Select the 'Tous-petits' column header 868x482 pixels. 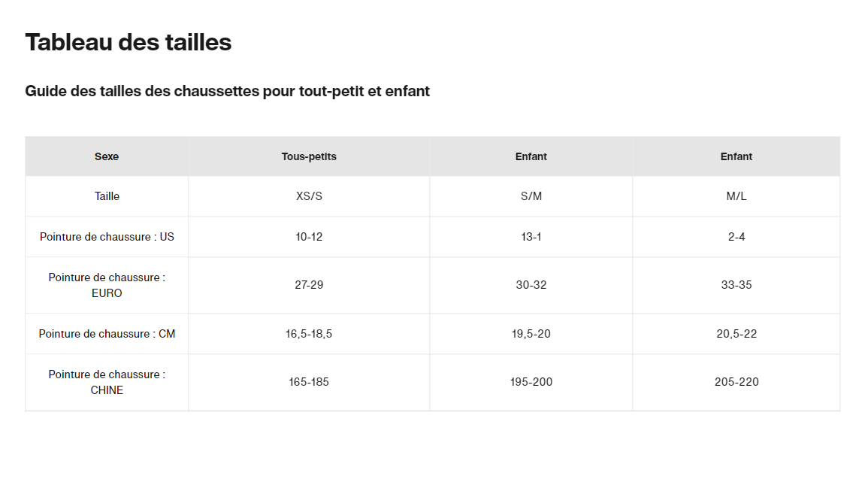(309, 156)
